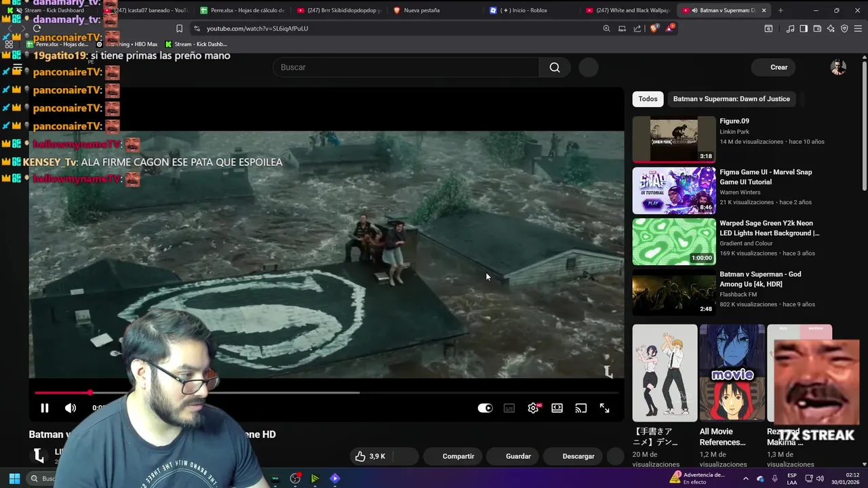Open the Flashback FM channel link
The height and width of the screenshot is (488, 868).
pyautogui.click(x=738, y=294)
